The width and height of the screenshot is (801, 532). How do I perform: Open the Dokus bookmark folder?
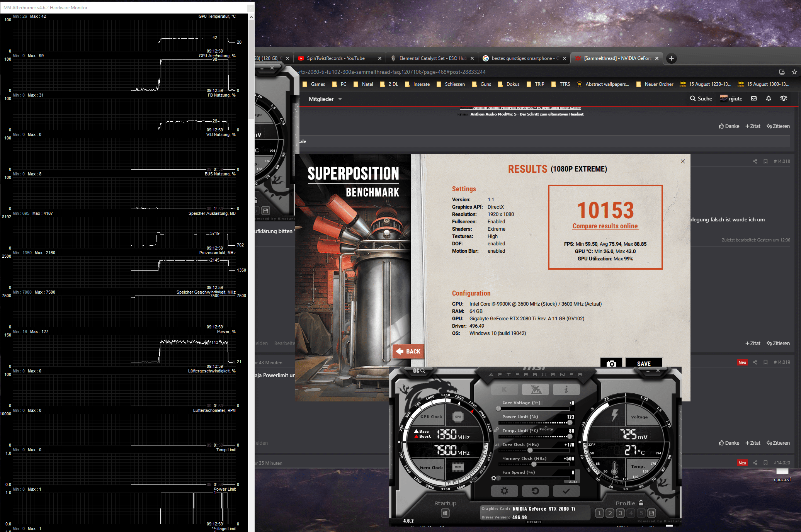[x=509, y=84]
